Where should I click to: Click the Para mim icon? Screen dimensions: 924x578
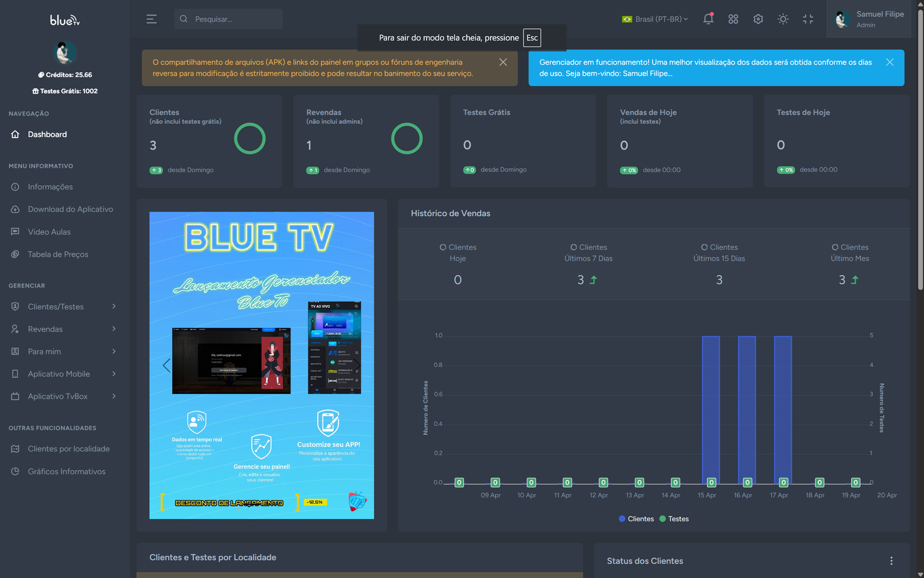[15, 351]
